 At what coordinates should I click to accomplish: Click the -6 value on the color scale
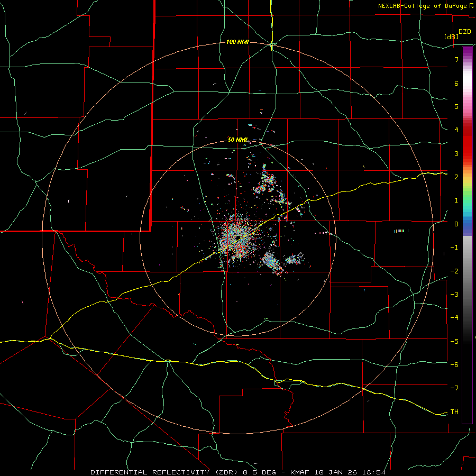pos(454,365)
